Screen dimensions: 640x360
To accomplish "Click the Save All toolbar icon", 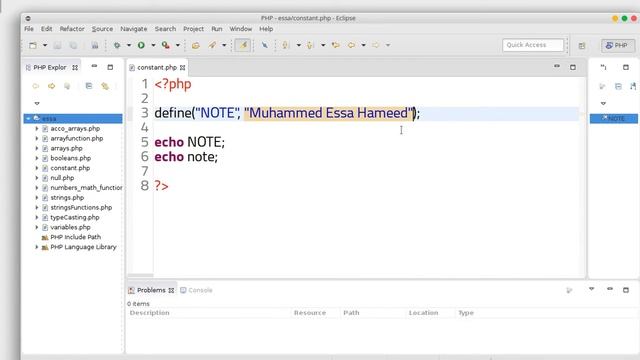I will tap(73, 45).
